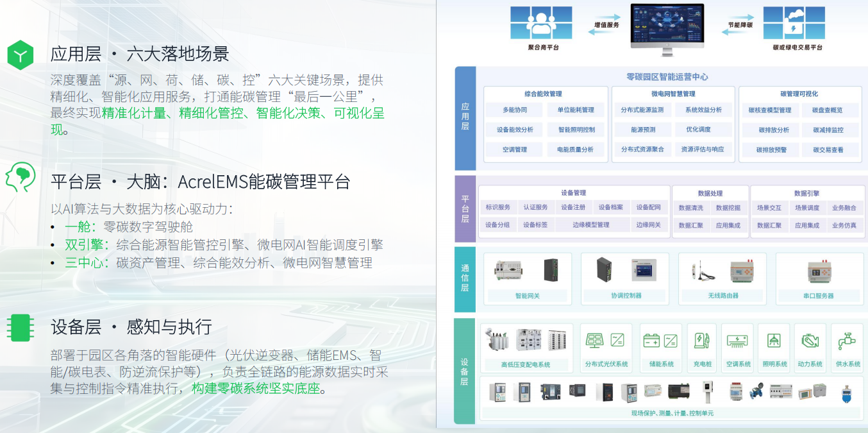The image size is (868, 433).
Task: Click the 场景交互 box
Action: point(769,208)
